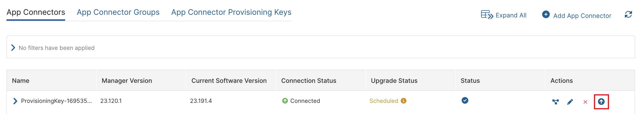Click the green Connected status icon
Image resolution: width=644 pixels, height=116 pixels.
[x=285, y=100]
